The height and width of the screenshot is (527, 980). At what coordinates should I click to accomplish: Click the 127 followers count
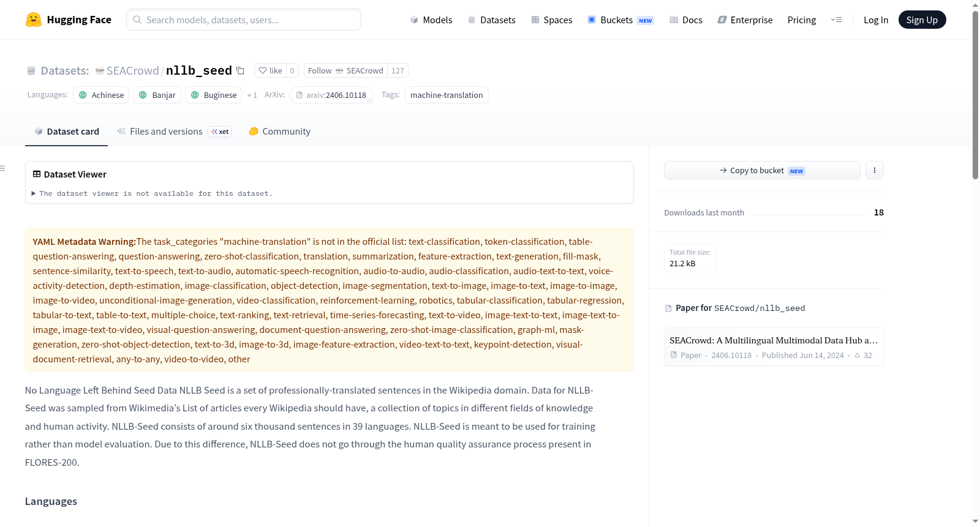398,70
